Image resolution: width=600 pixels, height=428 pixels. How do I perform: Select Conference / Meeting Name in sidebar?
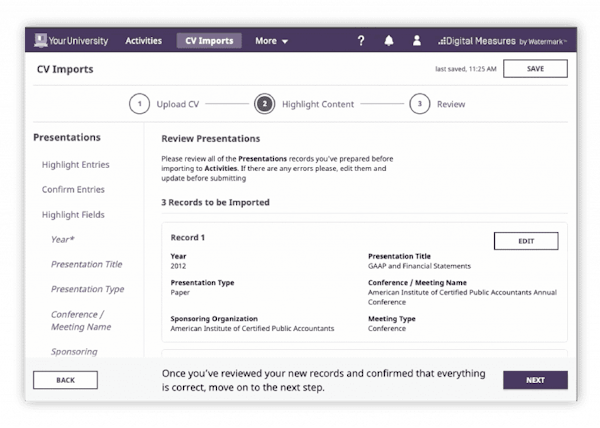click(x=81, y=321)
